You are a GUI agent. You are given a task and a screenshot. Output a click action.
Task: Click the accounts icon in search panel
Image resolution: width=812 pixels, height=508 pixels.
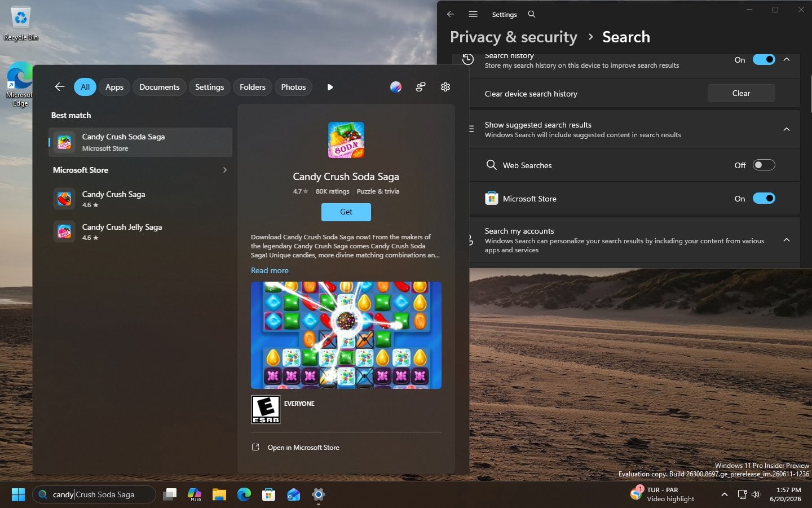(x=421, y=87)
